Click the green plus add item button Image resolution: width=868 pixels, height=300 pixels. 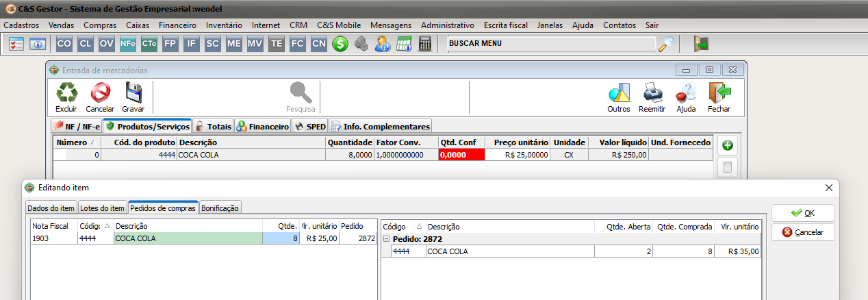(x=727, y=145)
